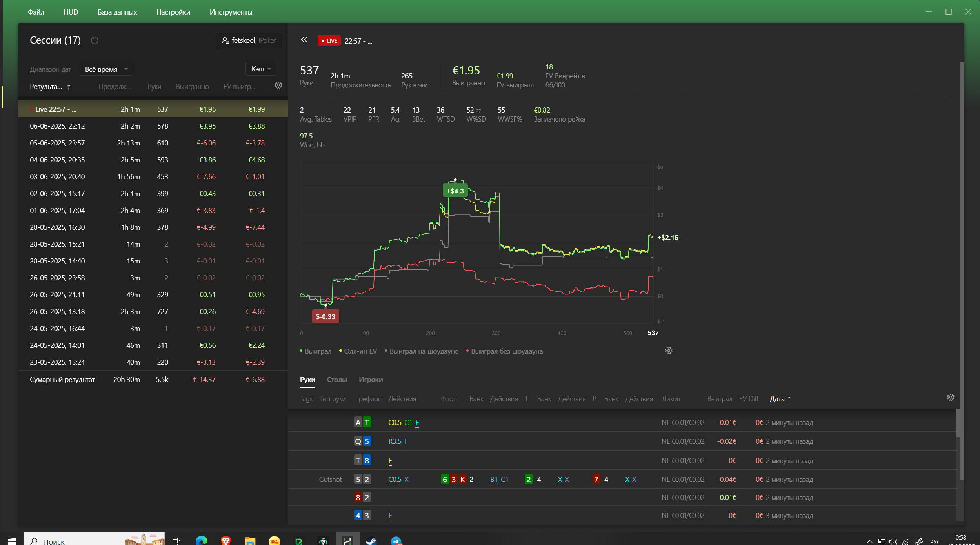Open hands table settings gear
Viewport: 980px width, 545px height.
click(x=951, y=397)
